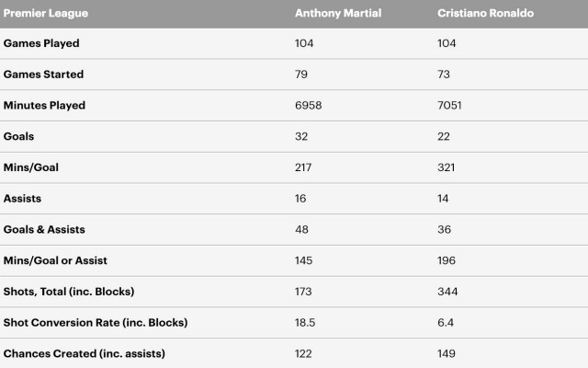Select Shots, Total (inc. Blocks) label
588x368 pixels.
(x=69, y=292)
